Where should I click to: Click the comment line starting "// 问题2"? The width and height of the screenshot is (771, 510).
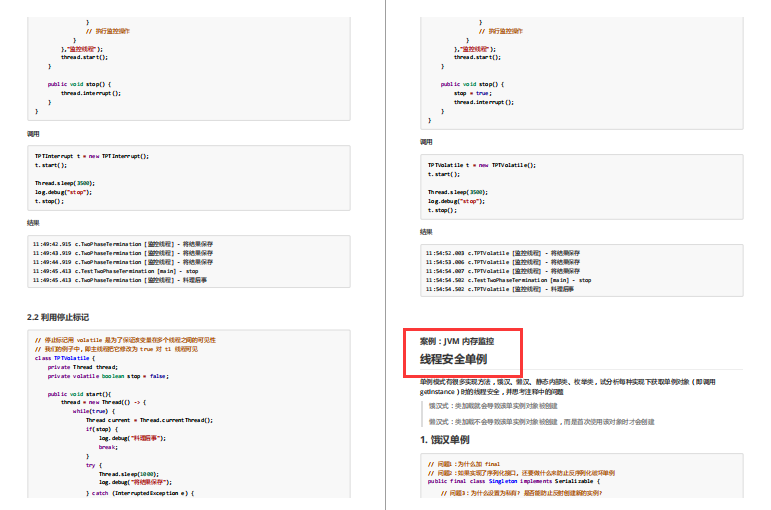(521, 473)
